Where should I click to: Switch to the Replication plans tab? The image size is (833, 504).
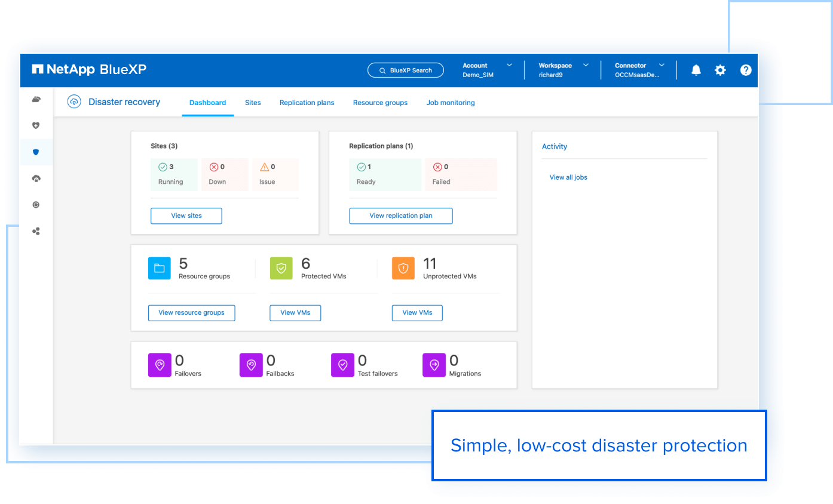(307, 102)
